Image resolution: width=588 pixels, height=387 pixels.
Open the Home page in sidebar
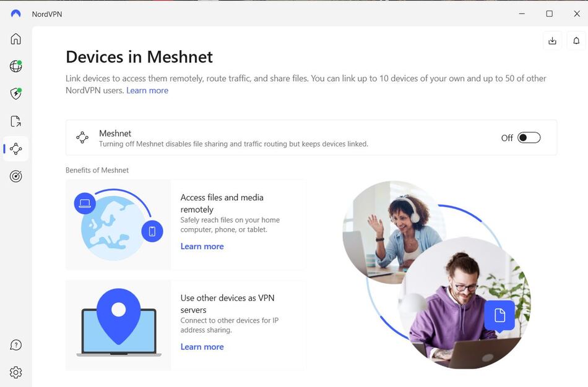coord(15,39)
